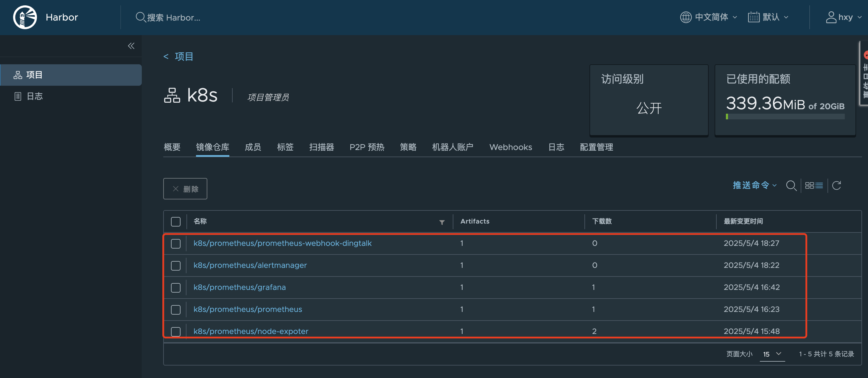Toggle the select-all checkbox in header

[x=175, y=221]
